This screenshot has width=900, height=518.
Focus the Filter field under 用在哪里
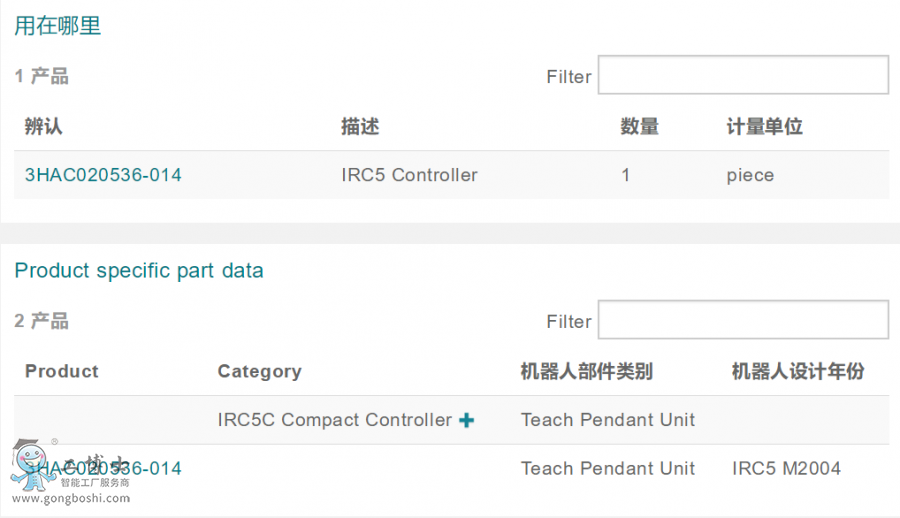pyautogui.click(x=742, y=76)
